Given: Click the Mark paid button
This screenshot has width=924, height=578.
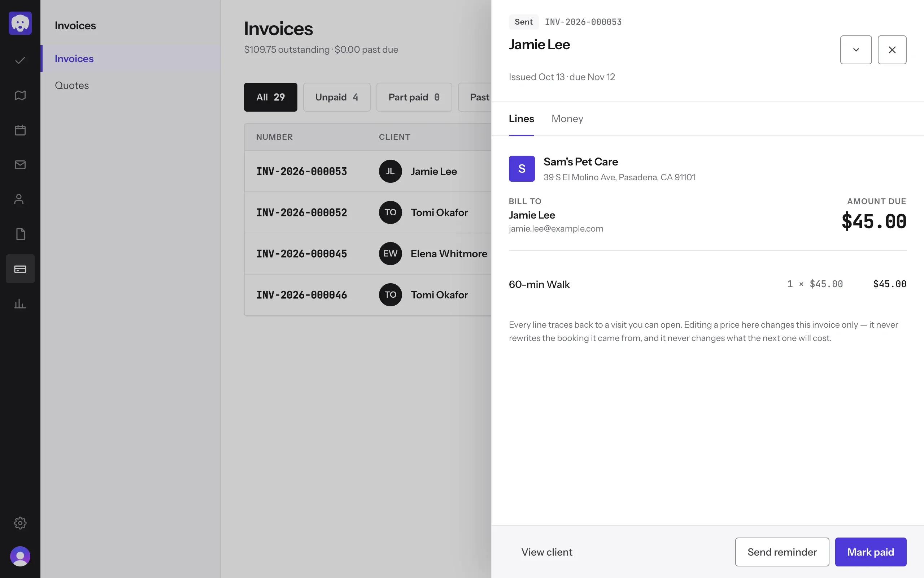Looking at the screenshot, I should [871, 552].
